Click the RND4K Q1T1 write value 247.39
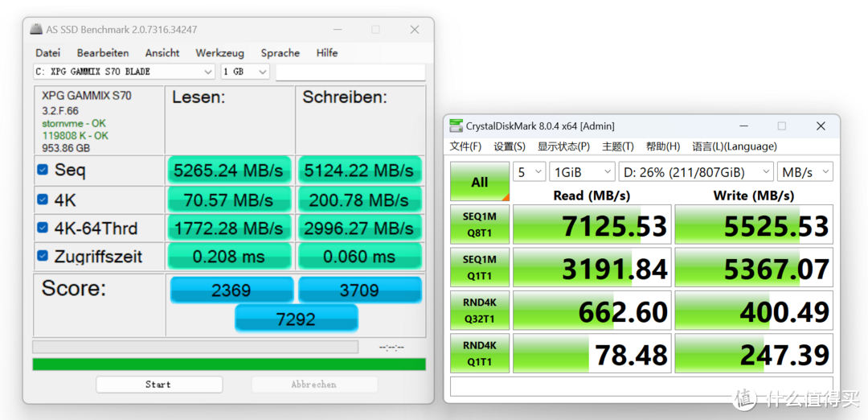Image resolution: width=868 pixels, height=420 pixels. pyautogui.click(x=753, y=353)
